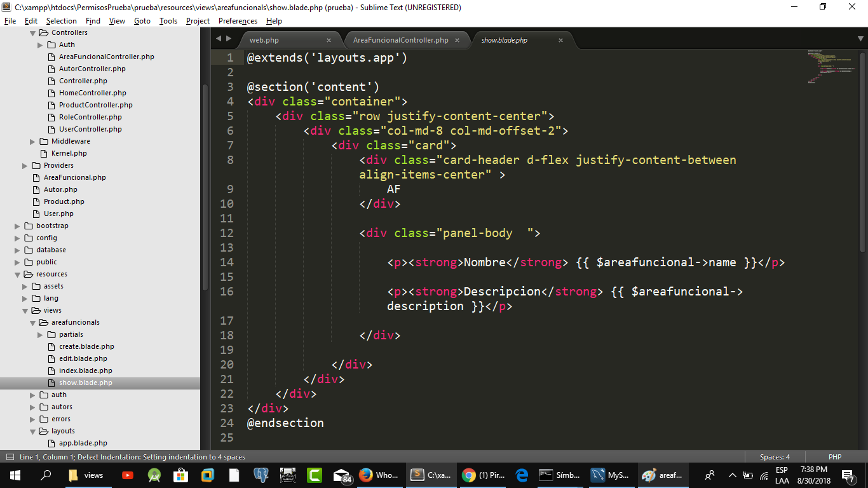Open AutorController.php file in sidebar
The width and height of the screenshot is (868, 488).
(92, 69)
